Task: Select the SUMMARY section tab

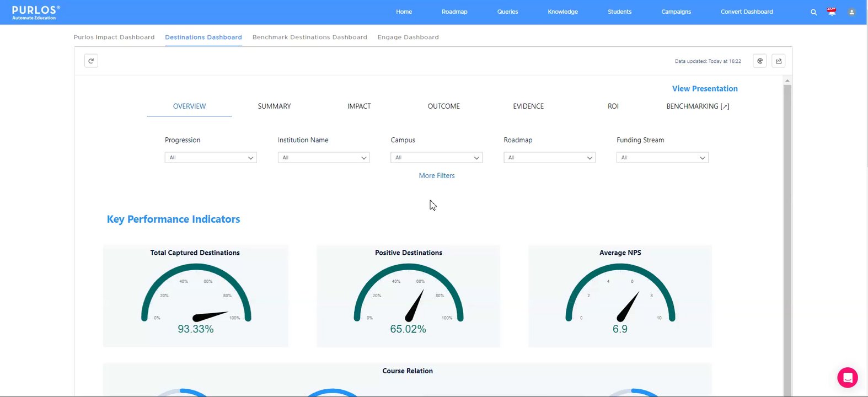Action: click(x=274, y=106)
